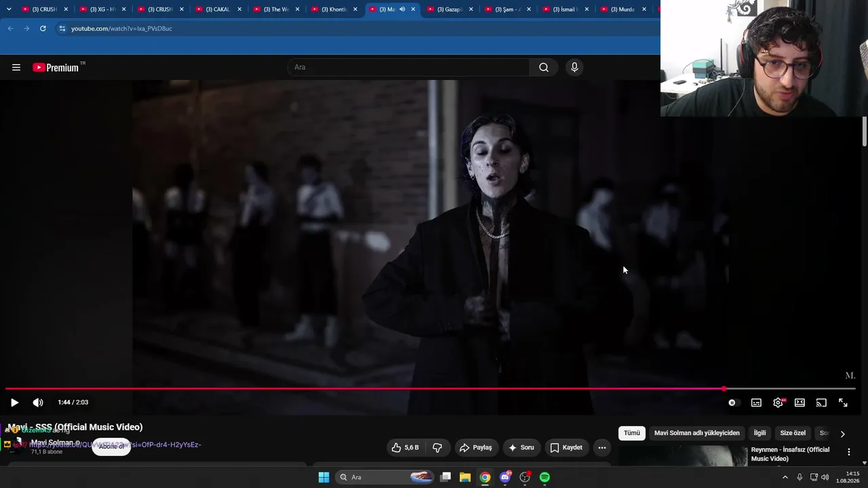Cast the video to a TV

click(821, 403)
